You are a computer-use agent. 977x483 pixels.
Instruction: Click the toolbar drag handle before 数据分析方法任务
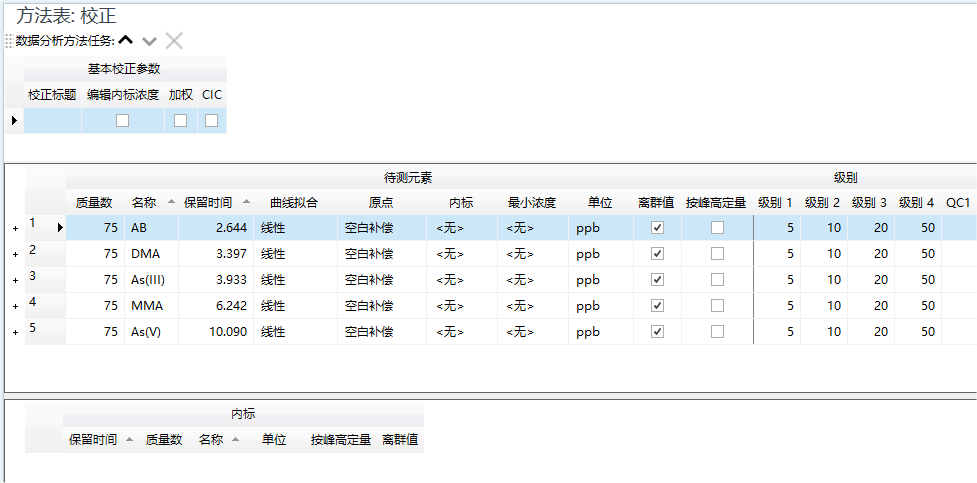tap(9, 41)
